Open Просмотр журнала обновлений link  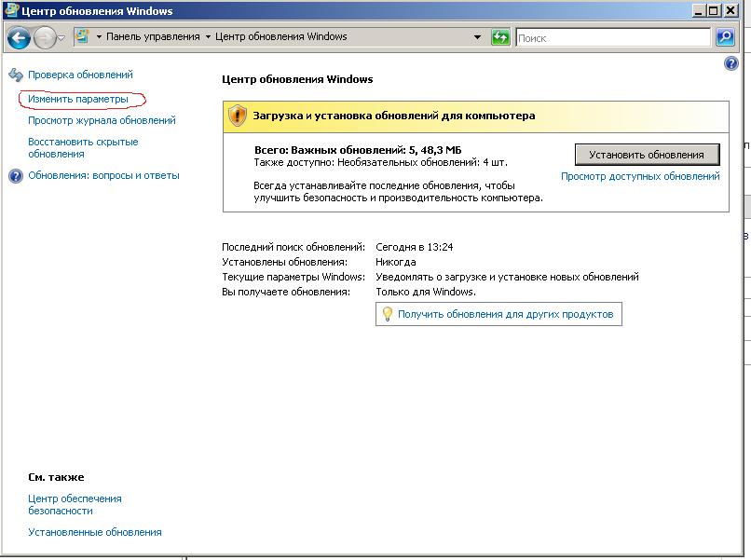tap(102, 120)
